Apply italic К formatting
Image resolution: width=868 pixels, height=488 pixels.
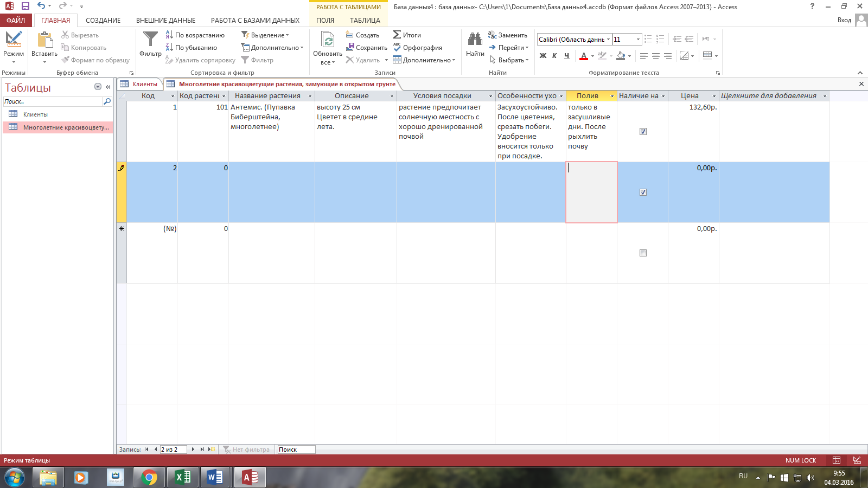(x=554, y=55)
